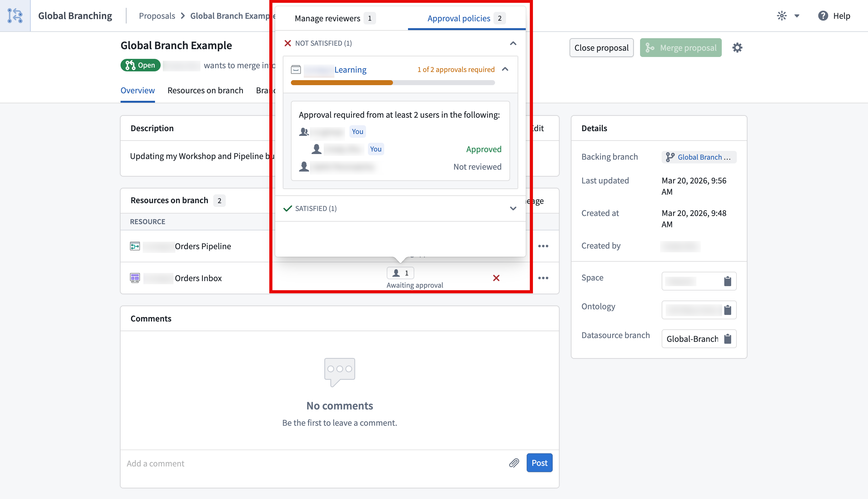The width and height of the screenshot is (868, 499).
Task: Click the Close proposal button
Action: 601,48
